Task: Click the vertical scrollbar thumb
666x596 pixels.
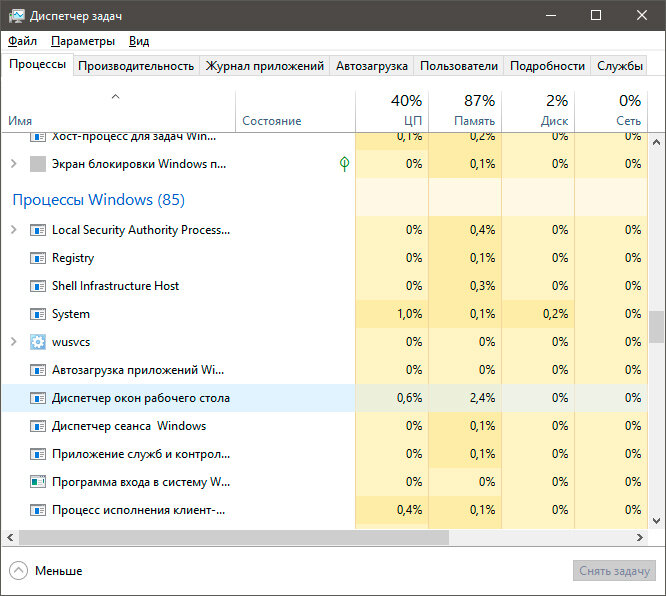Action: 657,327
